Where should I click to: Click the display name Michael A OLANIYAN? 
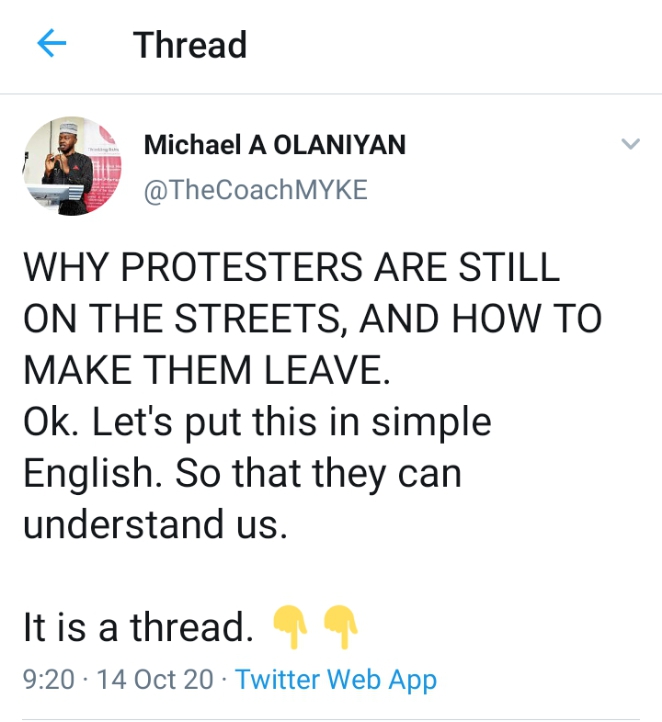[274, 145]
